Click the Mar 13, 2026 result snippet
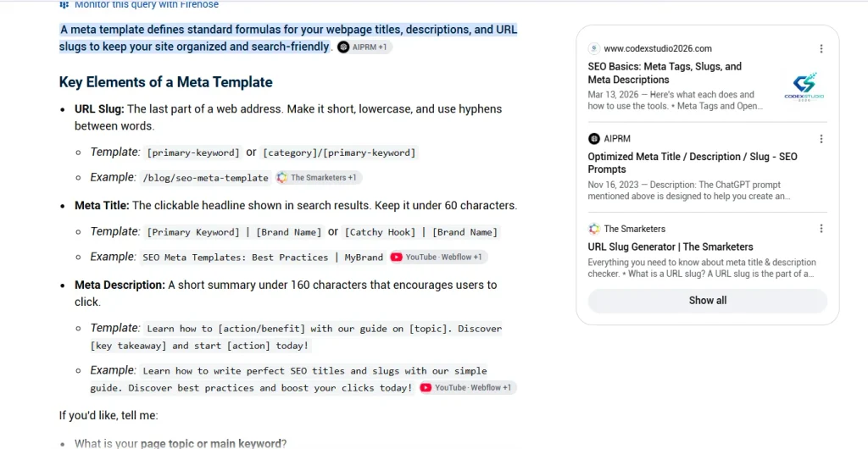868x449 pixels. coord(676,100)
